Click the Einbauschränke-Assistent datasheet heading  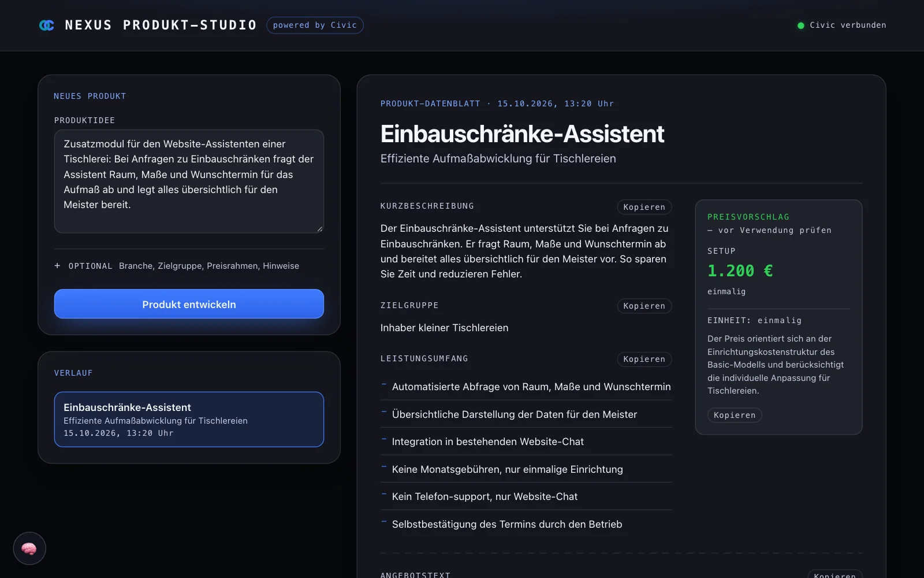[x=522, y=134]
